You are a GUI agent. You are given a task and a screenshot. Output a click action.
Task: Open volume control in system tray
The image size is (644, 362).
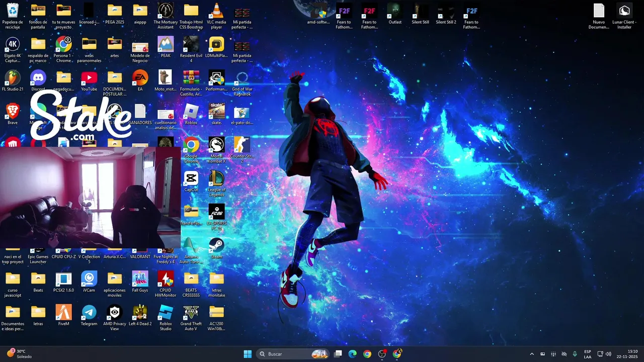pos(609,354)
